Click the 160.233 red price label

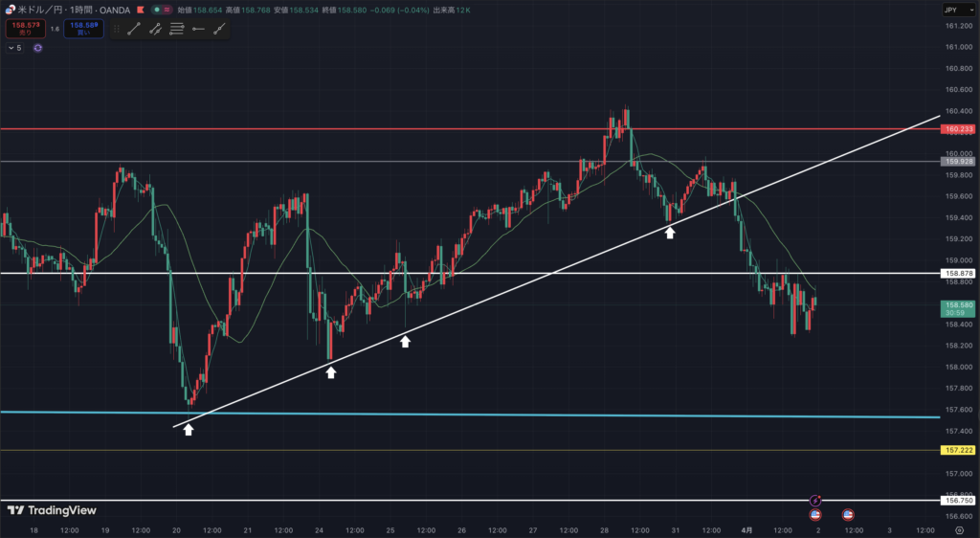pyautogui.click(x=958, y=129)
